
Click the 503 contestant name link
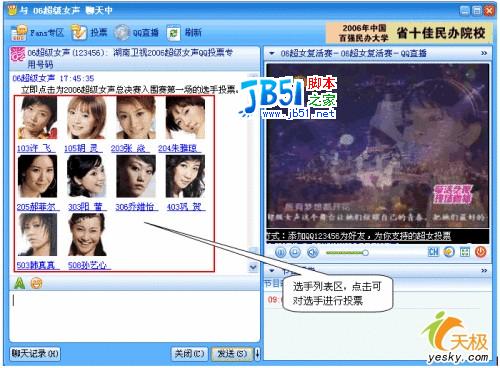tap(38, 265)
